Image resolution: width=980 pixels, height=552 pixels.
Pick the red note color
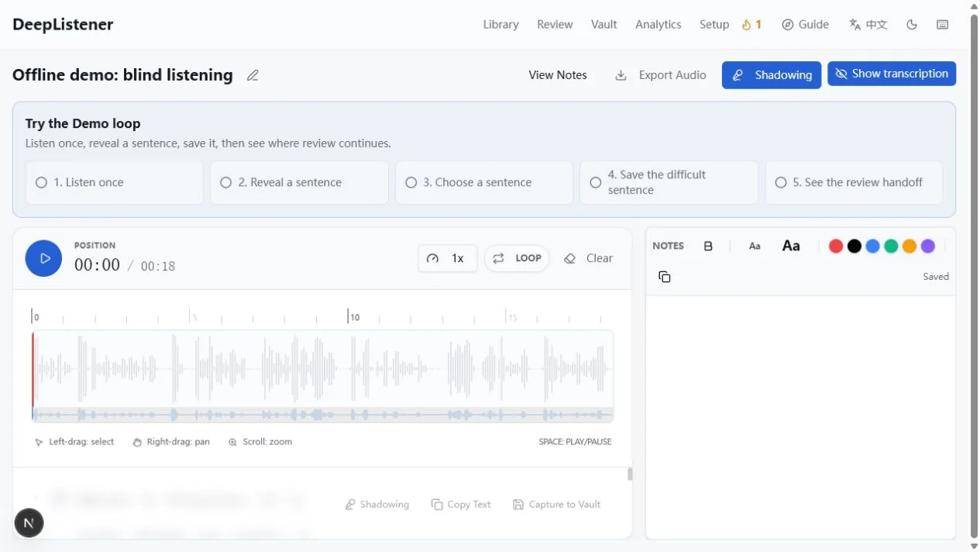[x=836, y=246]
